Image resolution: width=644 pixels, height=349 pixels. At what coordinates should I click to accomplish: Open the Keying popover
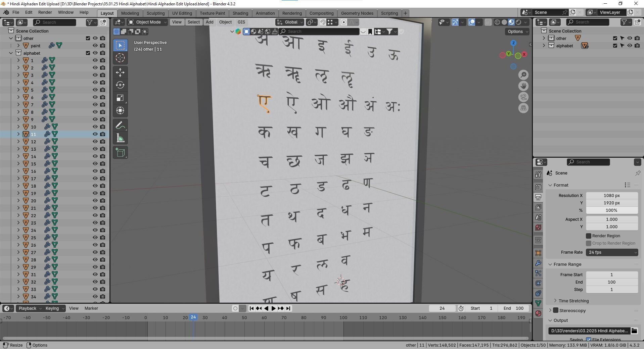[x=54, y=308]
